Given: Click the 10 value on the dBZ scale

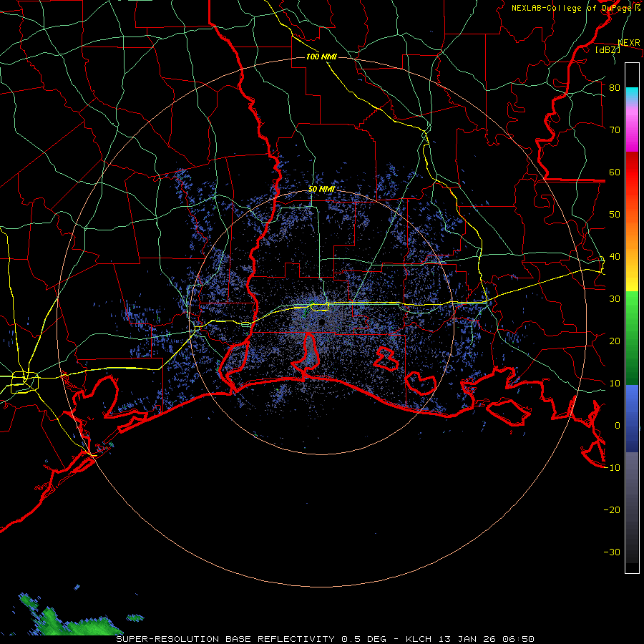Looking at the screenshot, I should [x=615, y=384].
